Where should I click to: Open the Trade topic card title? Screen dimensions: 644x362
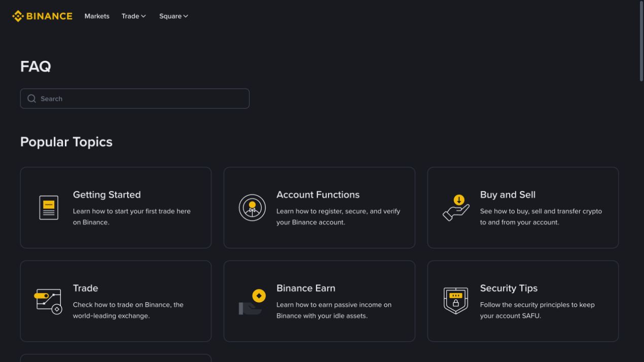(x=85, y=288)
